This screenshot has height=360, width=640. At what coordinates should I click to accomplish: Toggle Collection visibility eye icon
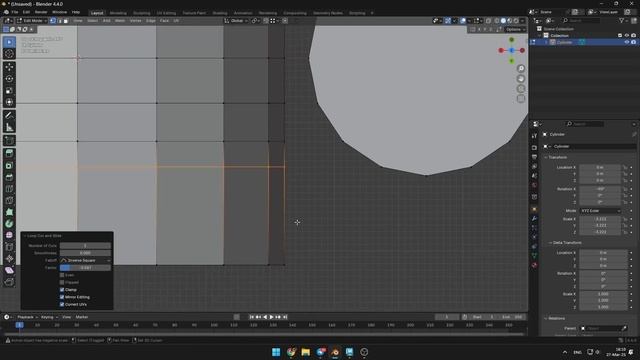click(627, 36)
